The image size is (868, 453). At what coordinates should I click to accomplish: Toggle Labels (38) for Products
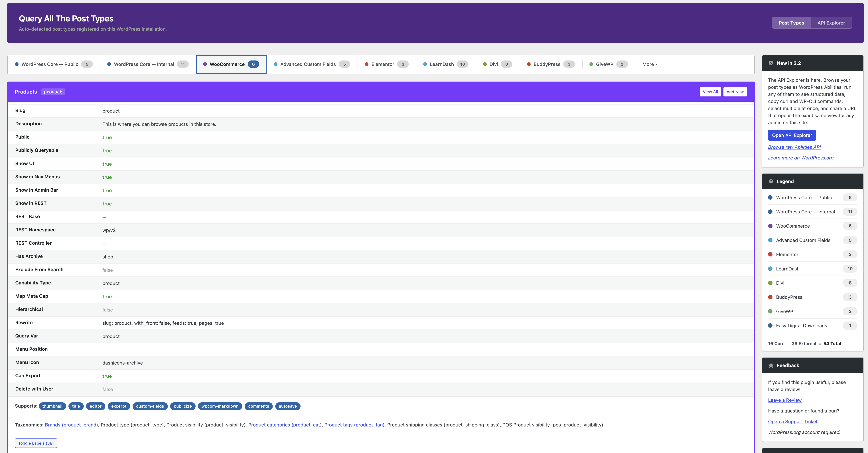click(36, 443)
